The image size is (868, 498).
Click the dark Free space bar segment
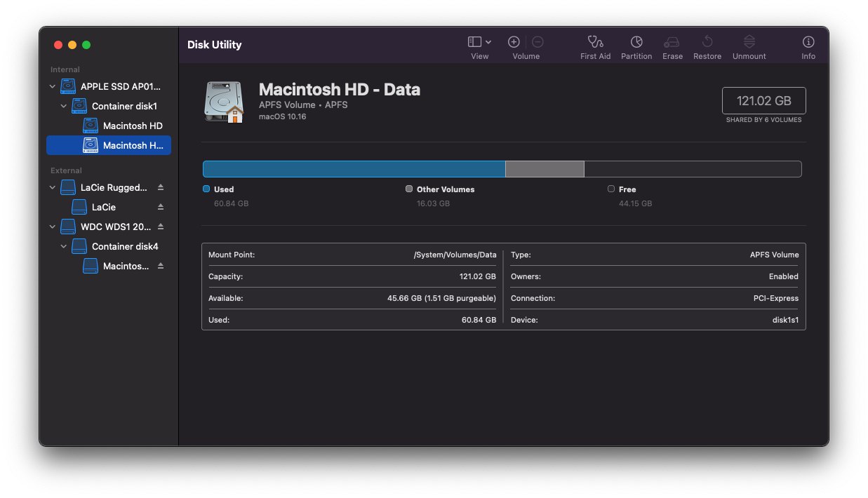click(x=693, y=169)
